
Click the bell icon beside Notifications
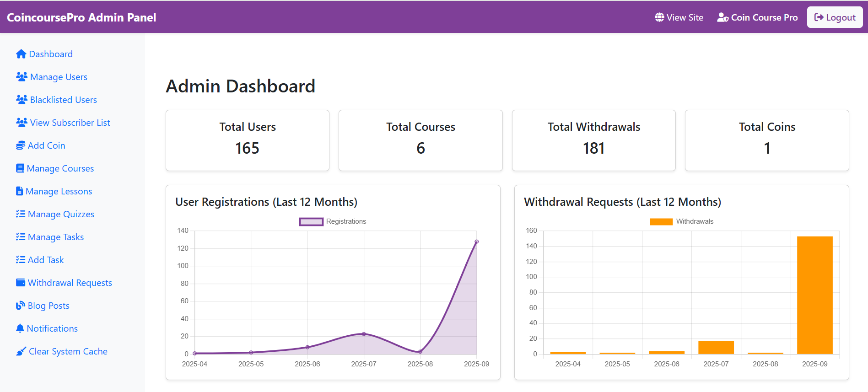point(20,328)
